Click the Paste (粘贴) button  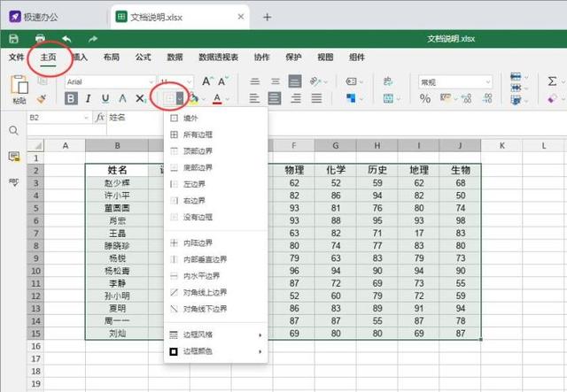pos(19,89)
